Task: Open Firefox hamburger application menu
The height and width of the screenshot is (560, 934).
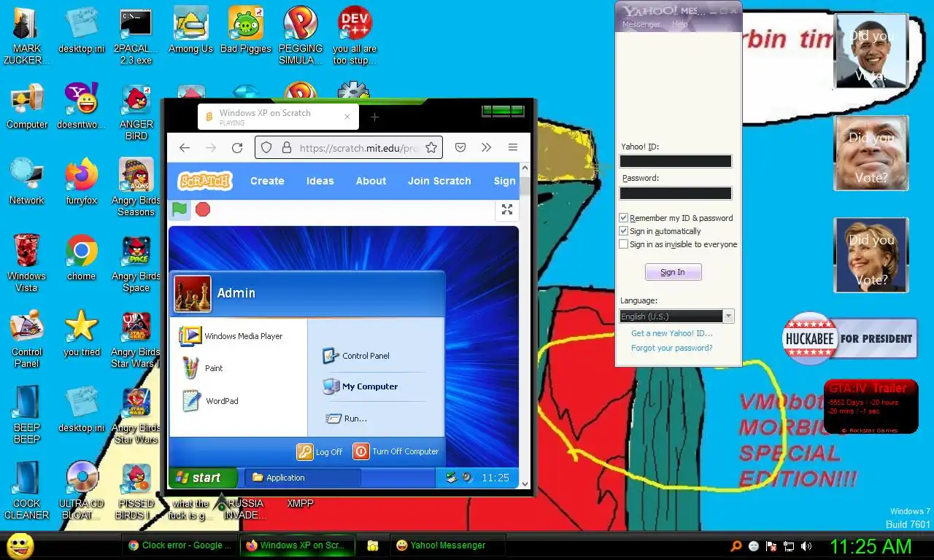Action: [513, 147]
